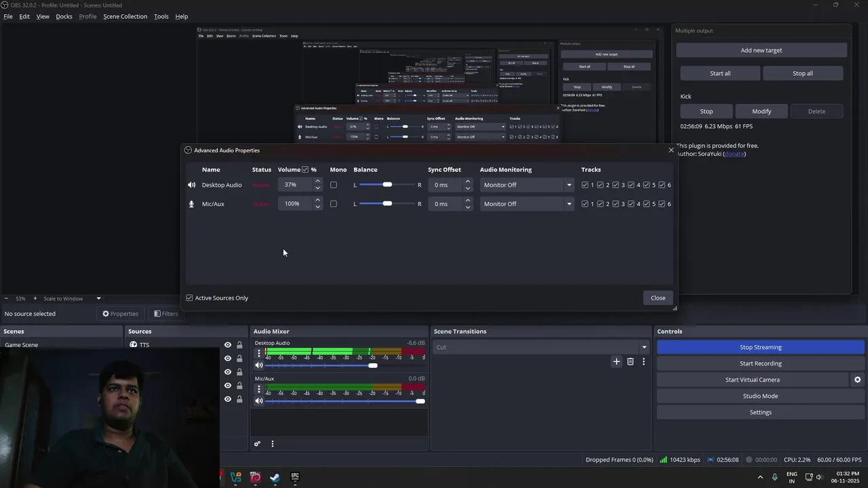The width and height of the screenshot is (868, 488).
Task: Open Desktop Audio mixer options menu
Action: coord(258,354)
